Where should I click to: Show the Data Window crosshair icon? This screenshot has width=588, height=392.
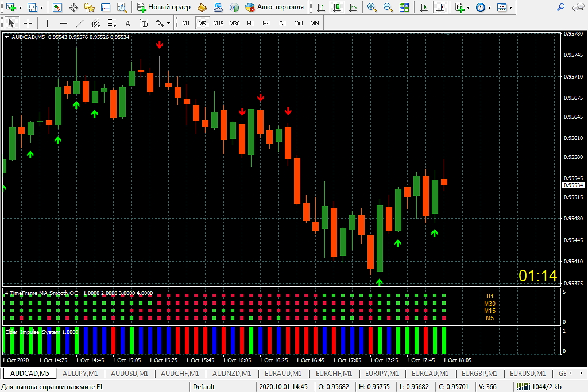74,7
